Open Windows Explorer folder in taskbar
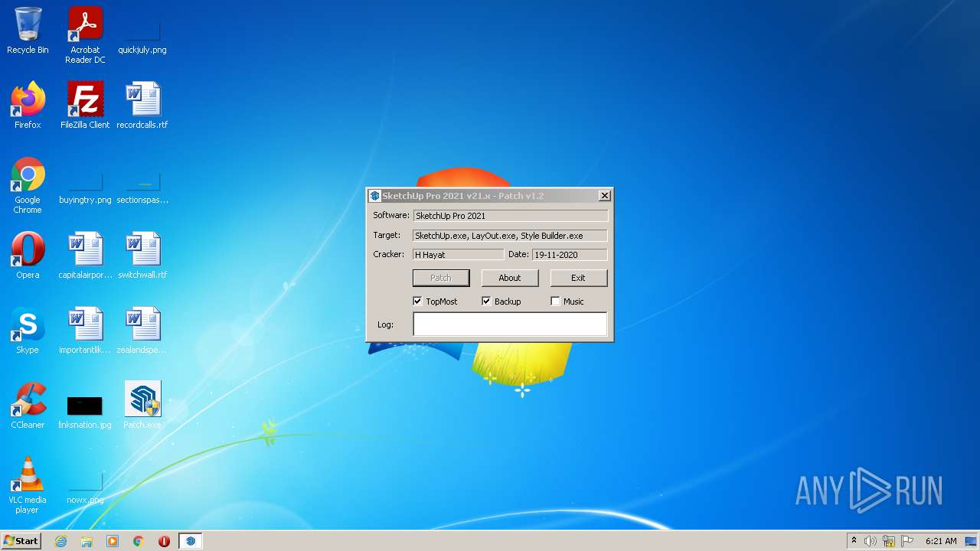Screen dimensions: 980x551 coord(87,541)
